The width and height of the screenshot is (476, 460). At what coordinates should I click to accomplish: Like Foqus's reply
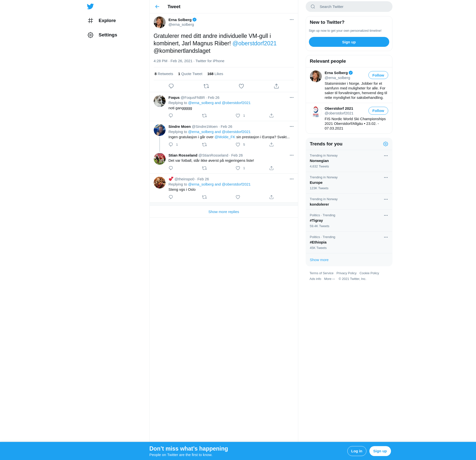point(238,116)
